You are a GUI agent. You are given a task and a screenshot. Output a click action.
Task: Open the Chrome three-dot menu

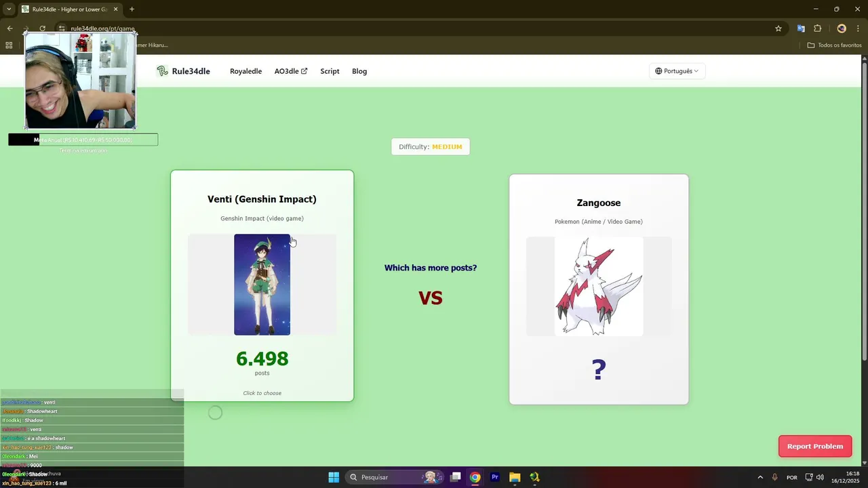858,28
